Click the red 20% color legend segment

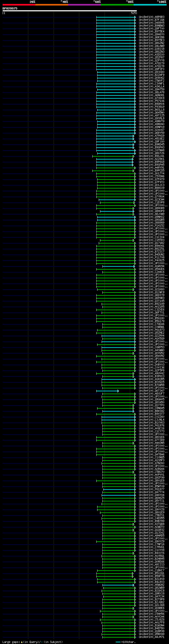(19, 5)
